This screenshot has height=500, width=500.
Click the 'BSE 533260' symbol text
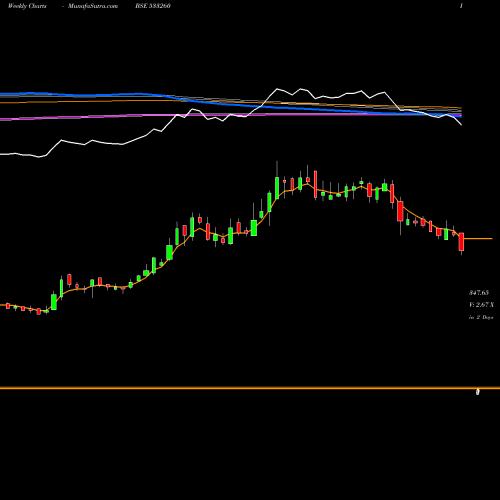(x=153, y=6)
